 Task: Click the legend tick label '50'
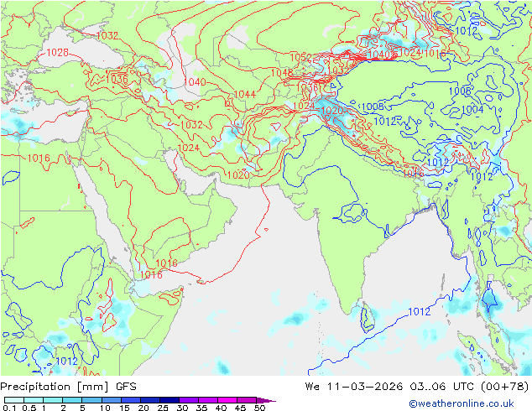[x=260, y=408]
